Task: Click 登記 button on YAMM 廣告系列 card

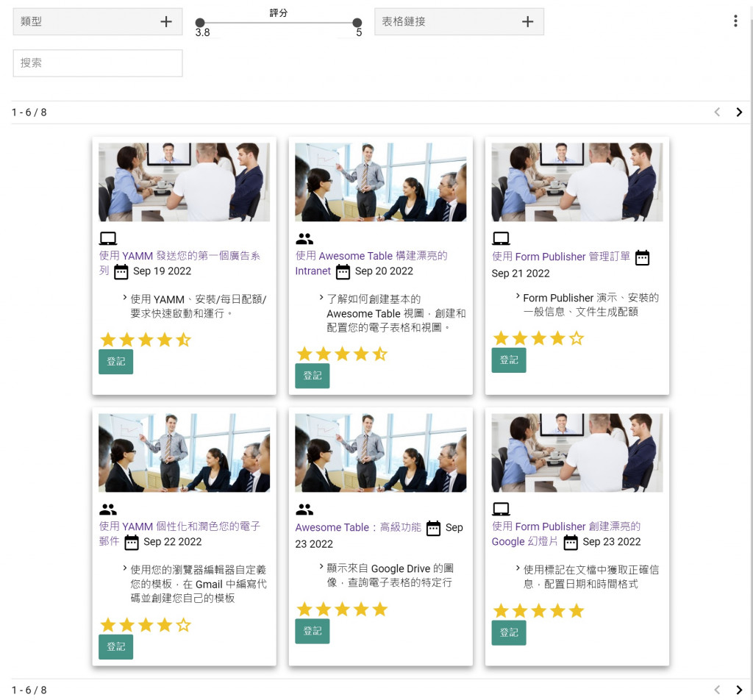Action: (115, 362)
